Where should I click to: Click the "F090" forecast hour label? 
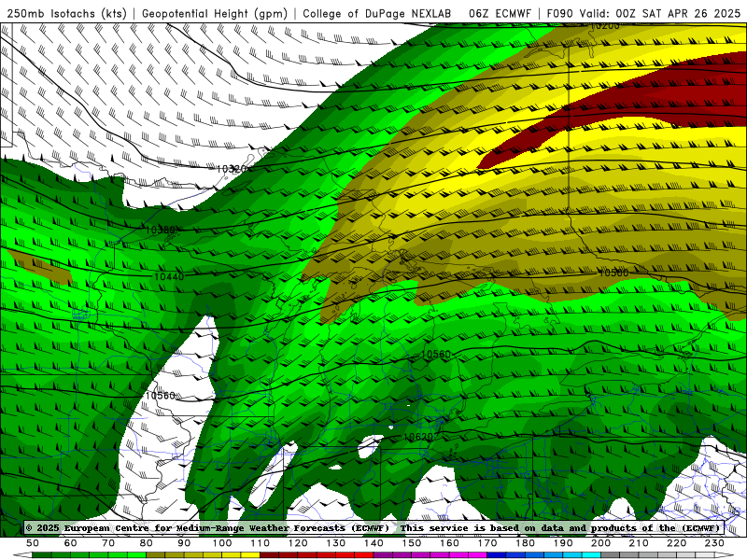(559, 13)
